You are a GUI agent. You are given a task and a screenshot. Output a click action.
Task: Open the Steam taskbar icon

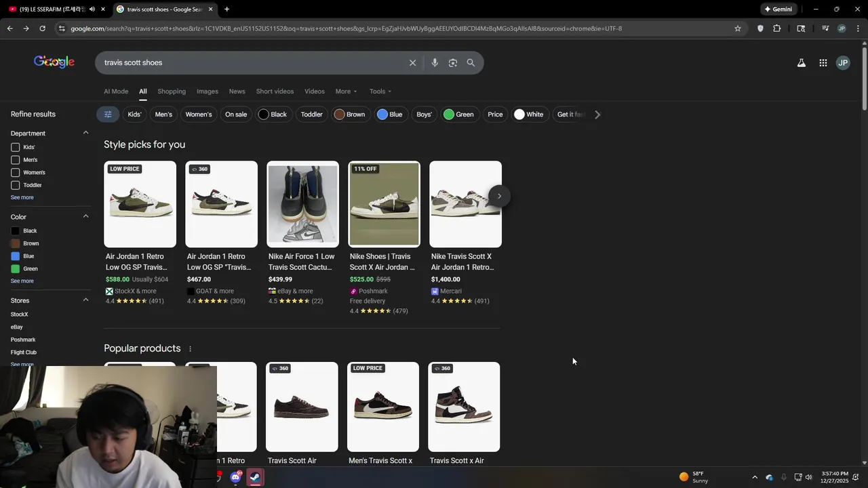255,477
